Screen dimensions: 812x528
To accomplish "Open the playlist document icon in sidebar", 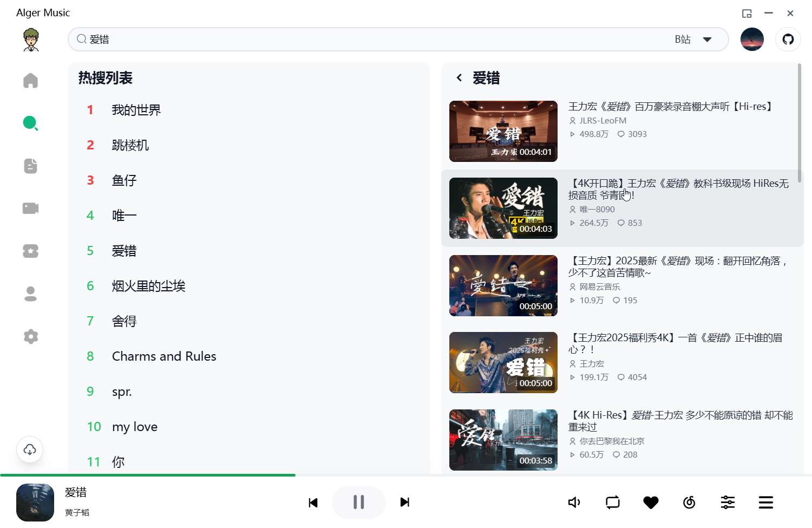I will 31,166.
